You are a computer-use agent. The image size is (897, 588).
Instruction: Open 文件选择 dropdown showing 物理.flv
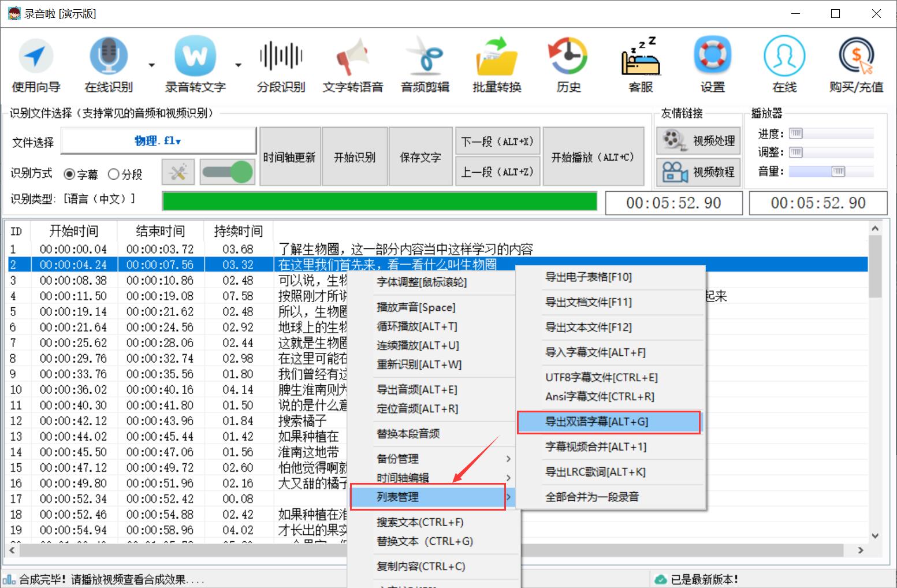[x=158, y=141]
